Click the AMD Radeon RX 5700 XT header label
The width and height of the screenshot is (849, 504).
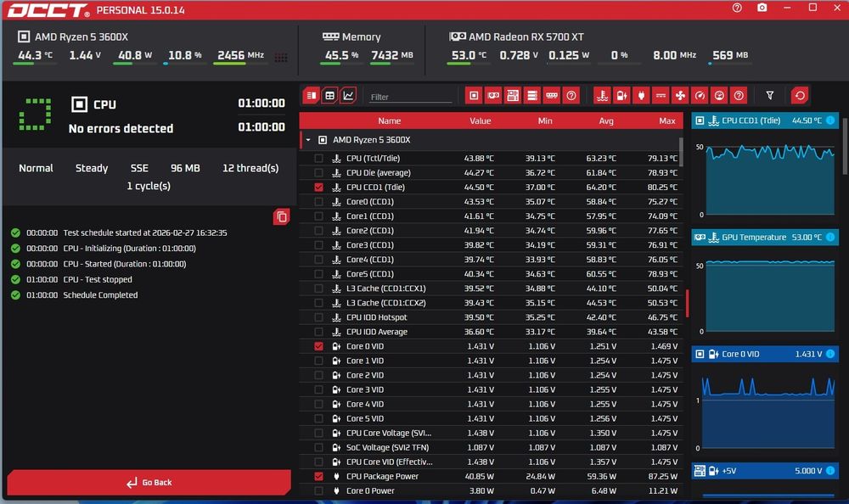pos(526,36)
